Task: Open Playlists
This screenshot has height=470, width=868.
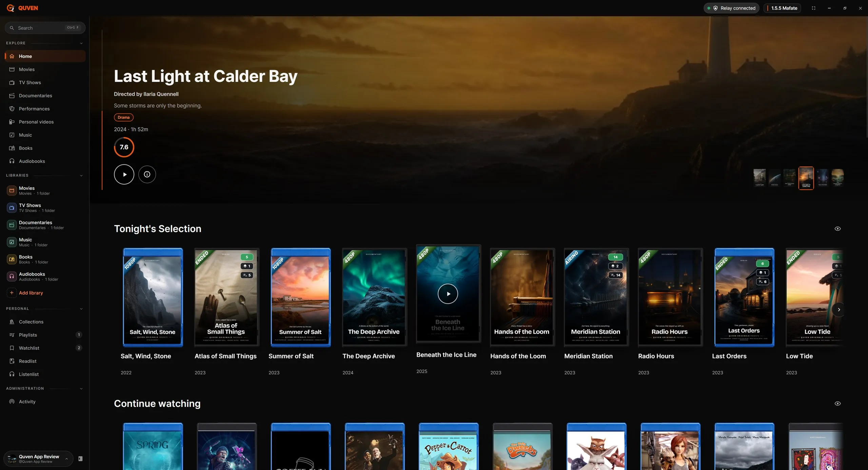Action: [x=45, y=335]
